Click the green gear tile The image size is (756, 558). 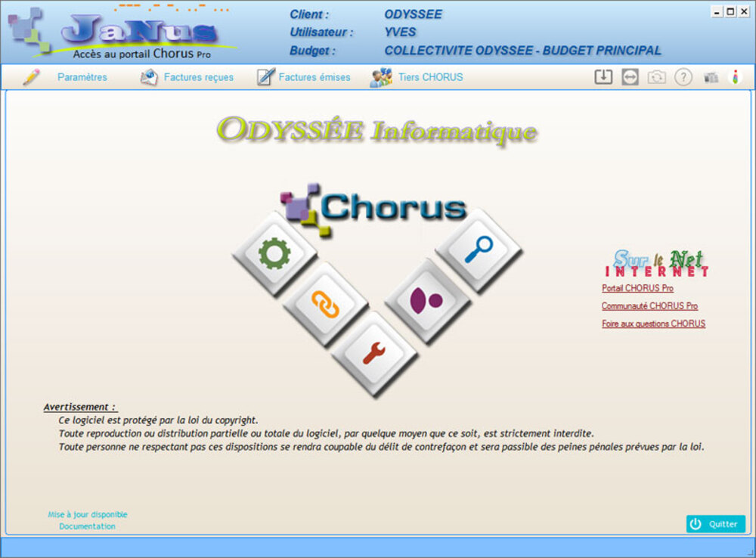click(x=274, y=254)
